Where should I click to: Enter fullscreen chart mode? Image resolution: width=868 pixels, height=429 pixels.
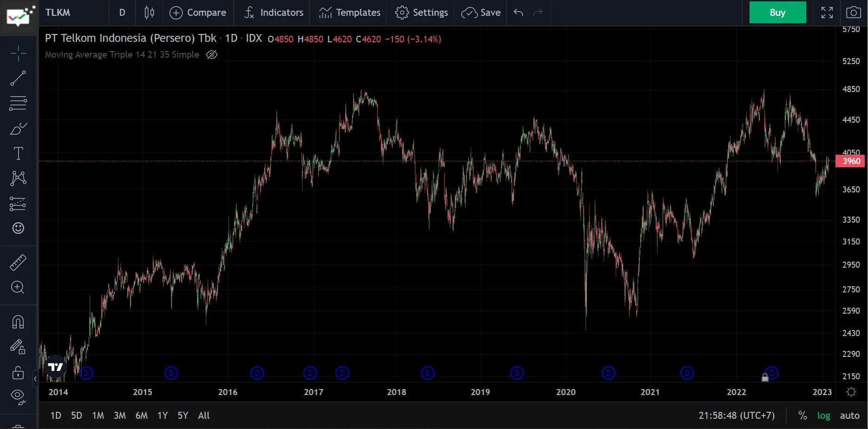tap(827, 13)
